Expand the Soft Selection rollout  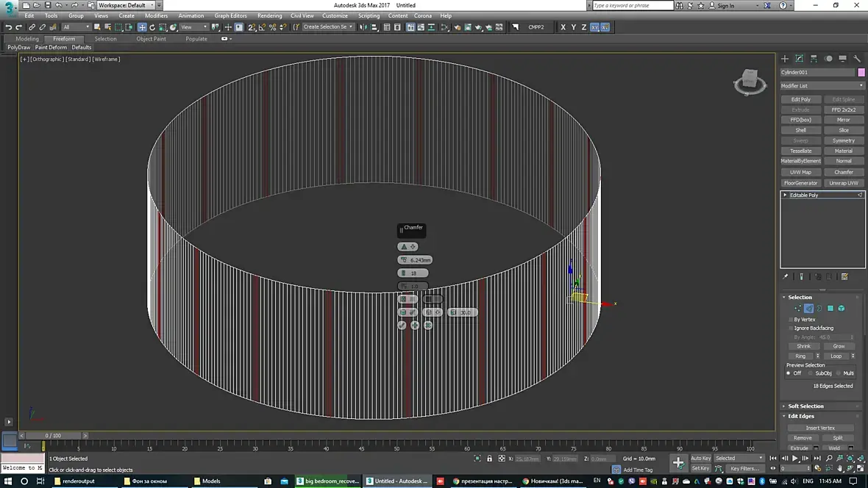[x=805, y=406]
